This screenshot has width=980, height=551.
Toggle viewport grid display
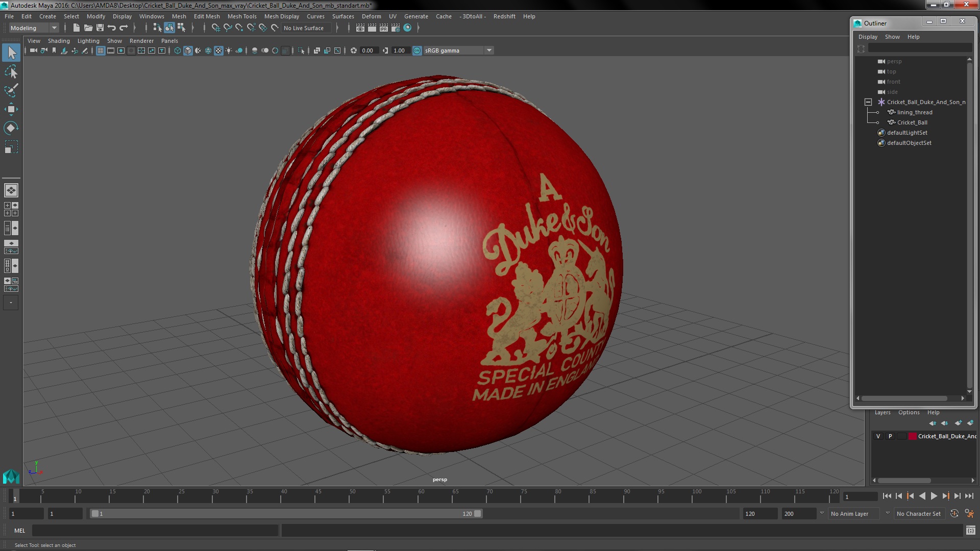101,51
